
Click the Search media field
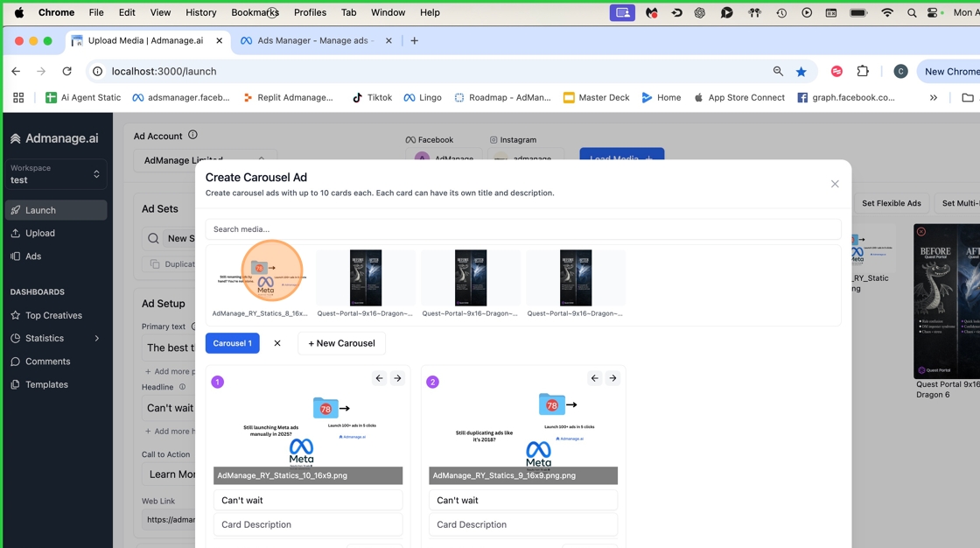[x=523, y=229]
